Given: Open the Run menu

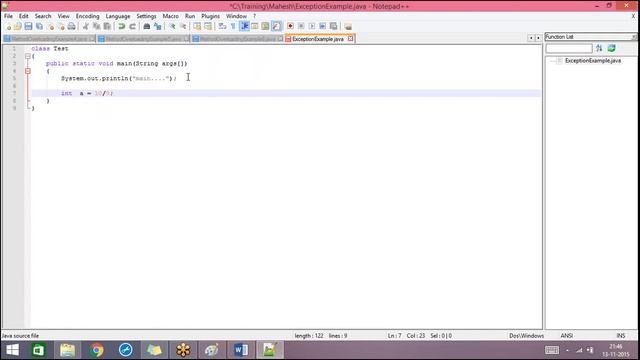Looking at the screenshot, I should pos(190,16).
